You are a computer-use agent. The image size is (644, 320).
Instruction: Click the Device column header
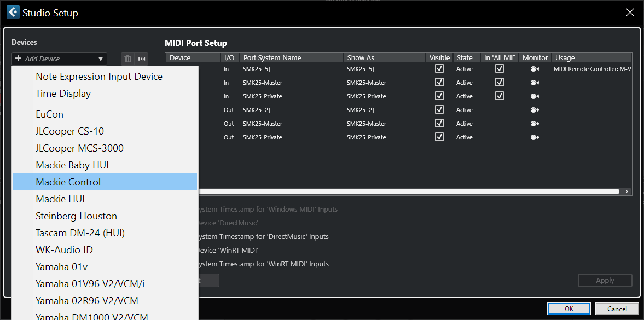[193, 58]
